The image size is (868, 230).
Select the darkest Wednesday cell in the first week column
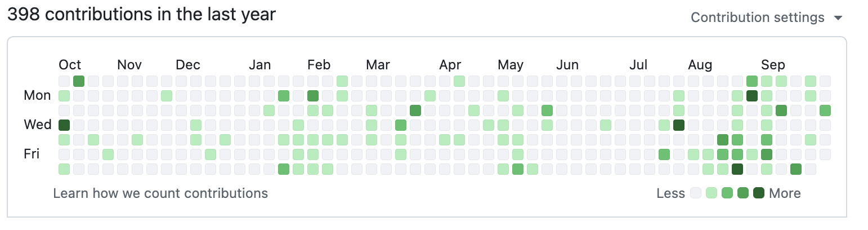coord(64,125)
